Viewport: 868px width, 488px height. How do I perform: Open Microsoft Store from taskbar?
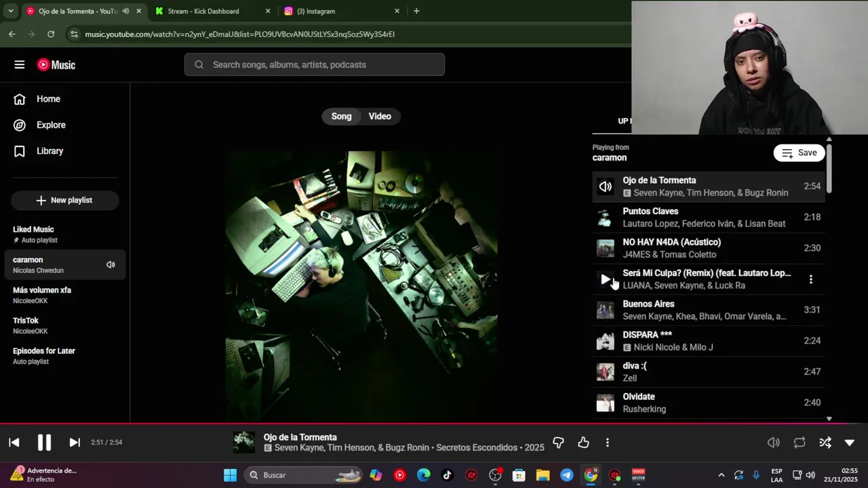coord(519,475)
